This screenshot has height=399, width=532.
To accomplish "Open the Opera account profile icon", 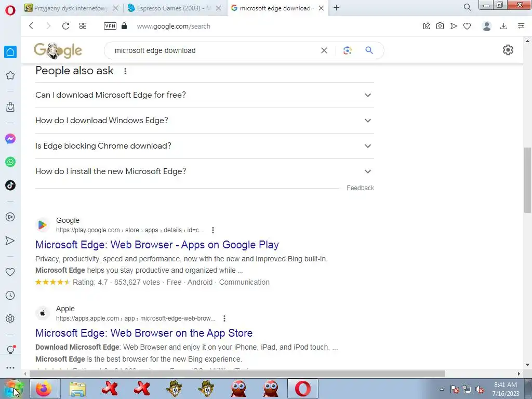I will pyautogui.click(x=486, y=26).
